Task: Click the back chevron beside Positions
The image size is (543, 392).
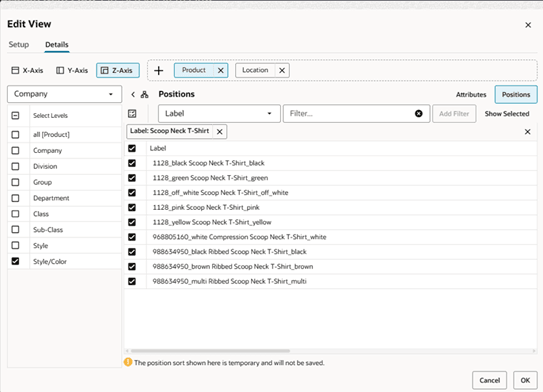Action: 133,94
